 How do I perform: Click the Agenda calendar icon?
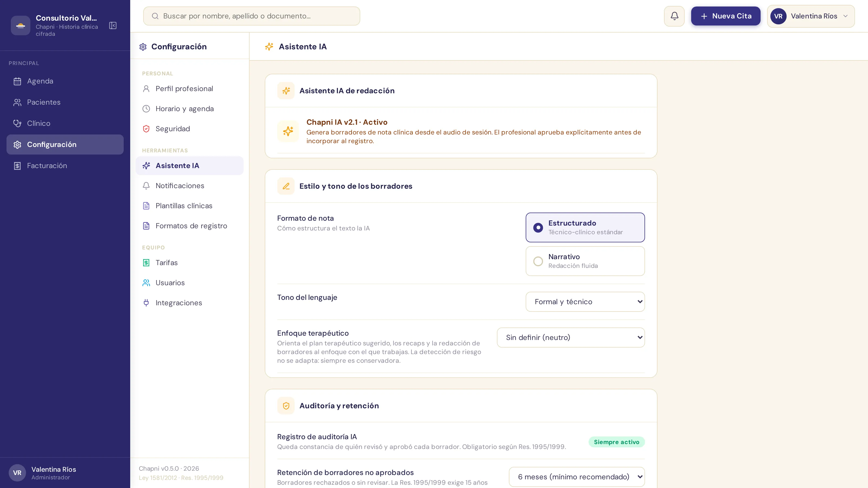coord(17,81)
